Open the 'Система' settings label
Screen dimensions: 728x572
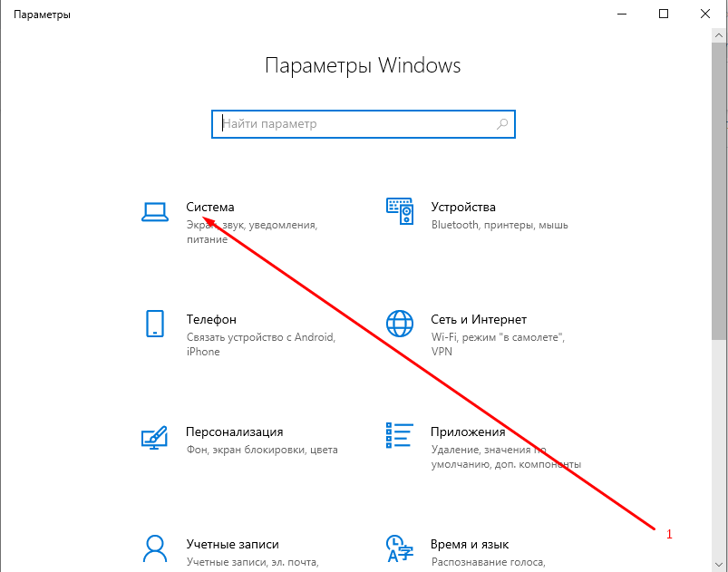click(x=210, y=207)
